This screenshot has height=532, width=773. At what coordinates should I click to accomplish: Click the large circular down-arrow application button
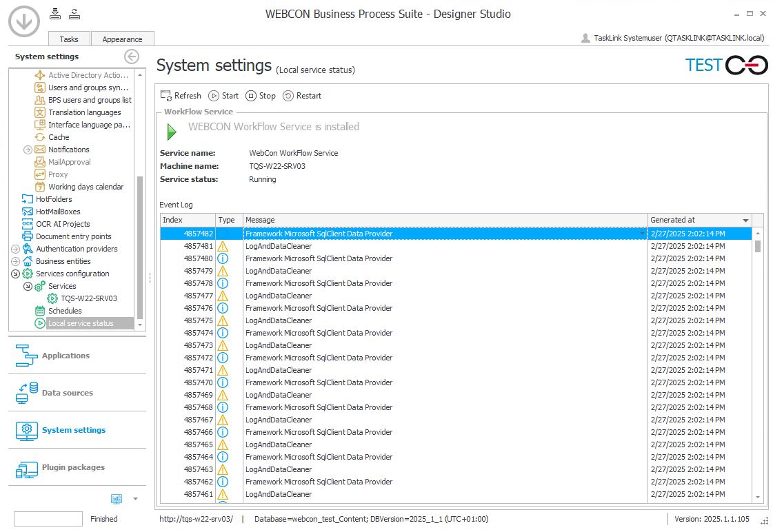pyautogui.click(x=24, y=21)
